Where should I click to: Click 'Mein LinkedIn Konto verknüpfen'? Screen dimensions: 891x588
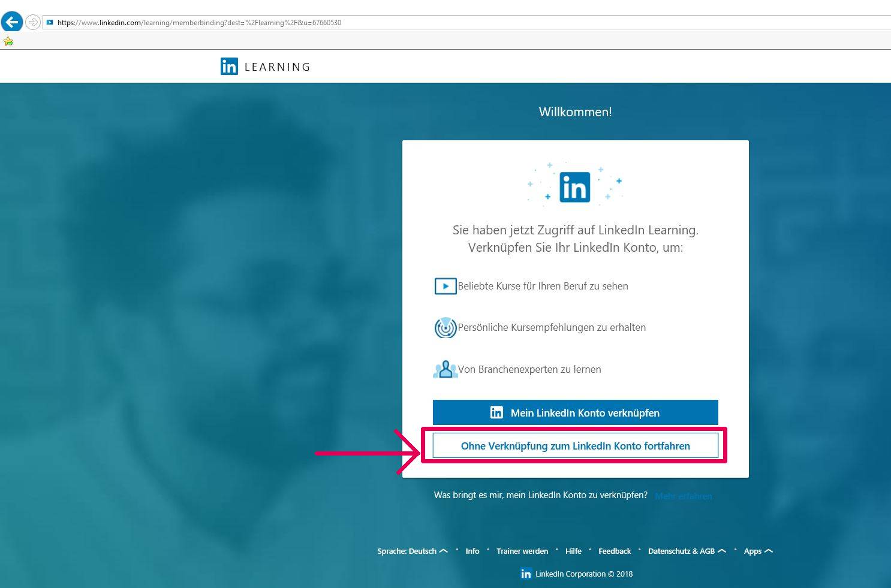(575, 412)
